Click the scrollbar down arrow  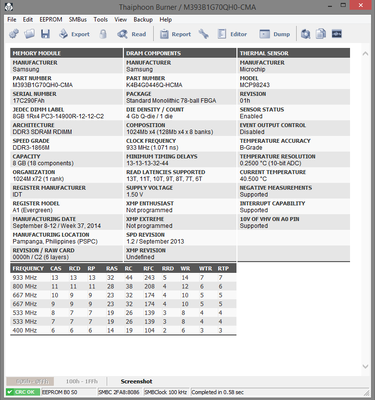click(x=365, y=367)
